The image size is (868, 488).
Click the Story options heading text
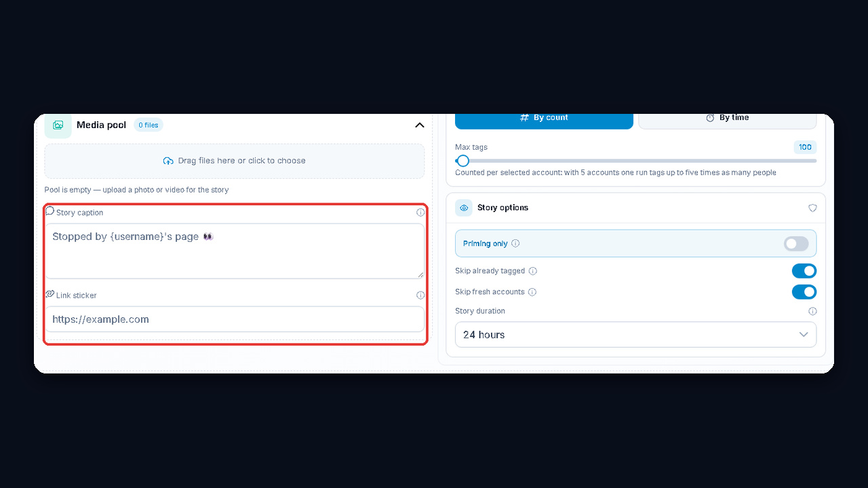(x=502, y=208)
